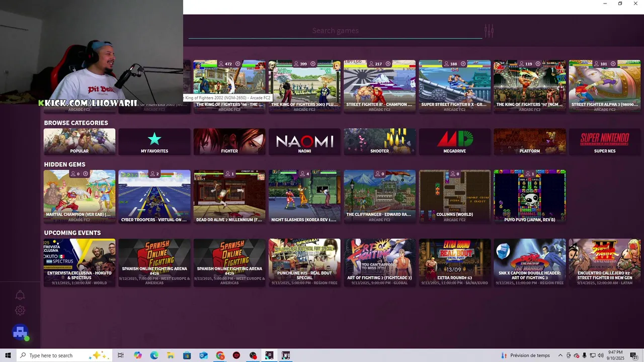Open the Fighter category
This screenshot has height=362, width=644.
[x=229, y=141]
